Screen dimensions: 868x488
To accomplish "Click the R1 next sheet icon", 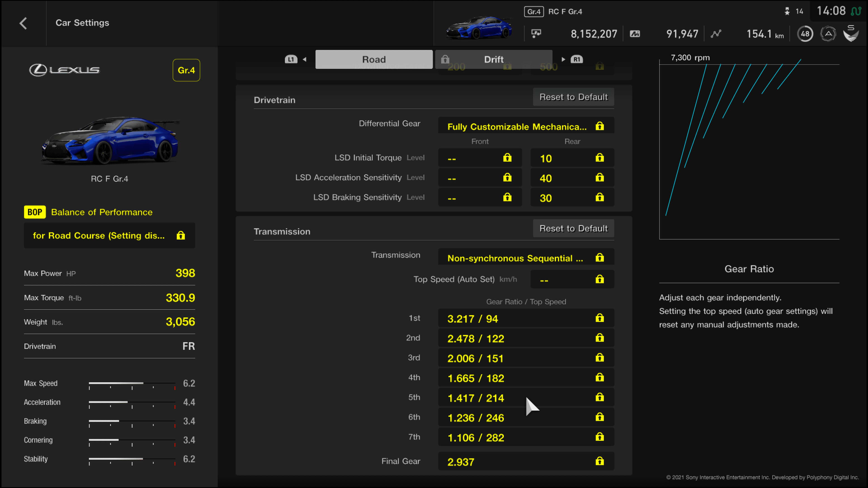I will coord(577,59).
